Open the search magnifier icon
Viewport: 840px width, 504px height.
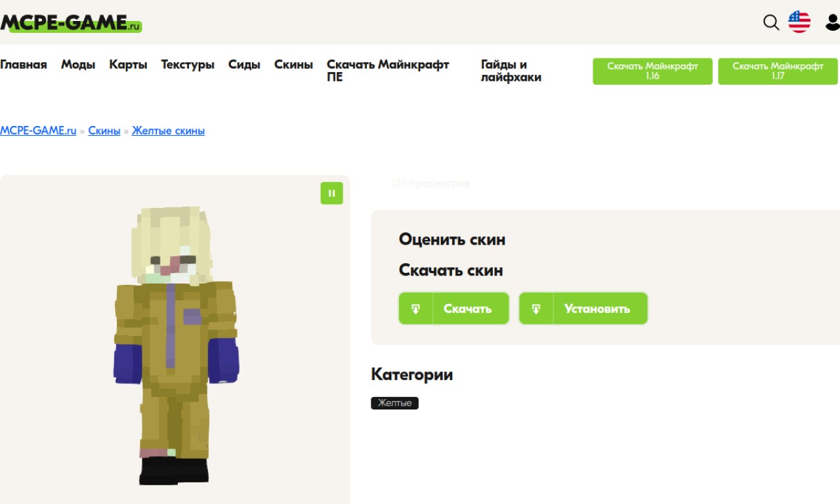coord(771,22)
